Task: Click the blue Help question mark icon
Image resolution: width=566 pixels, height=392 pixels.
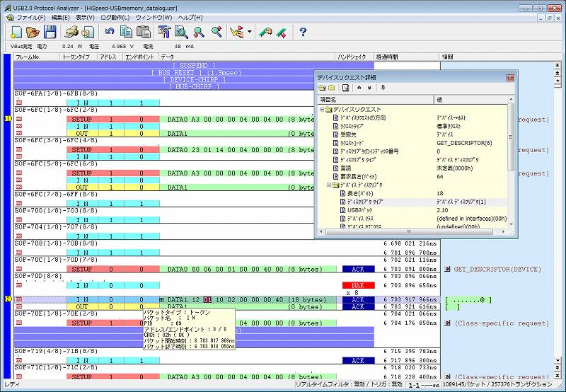Action: click(303, 32)
